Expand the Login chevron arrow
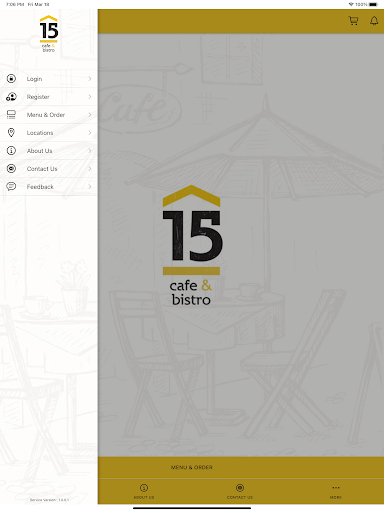The image size is (384, 512). [x=90, y=79]
